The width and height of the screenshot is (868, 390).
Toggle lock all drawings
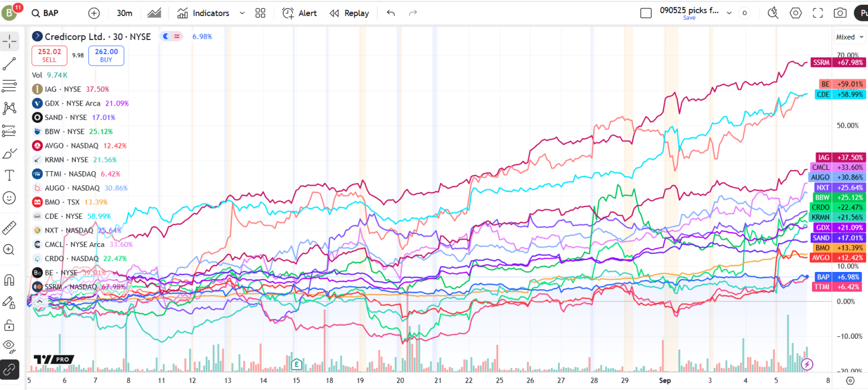point(10,324)
